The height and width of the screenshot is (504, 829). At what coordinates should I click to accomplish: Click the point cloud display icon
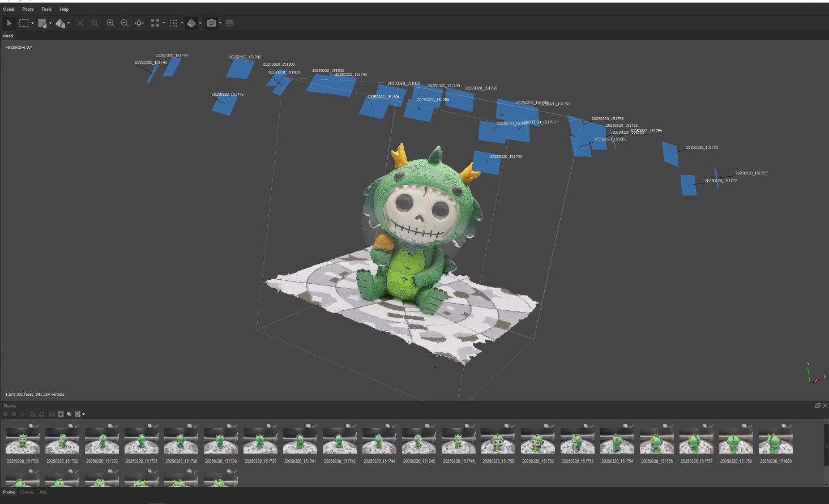[x=155, y=23]
